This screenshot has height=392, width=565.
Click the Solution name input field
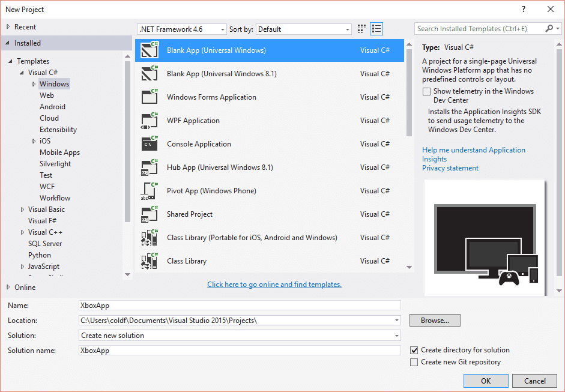(x=240, y=350)
